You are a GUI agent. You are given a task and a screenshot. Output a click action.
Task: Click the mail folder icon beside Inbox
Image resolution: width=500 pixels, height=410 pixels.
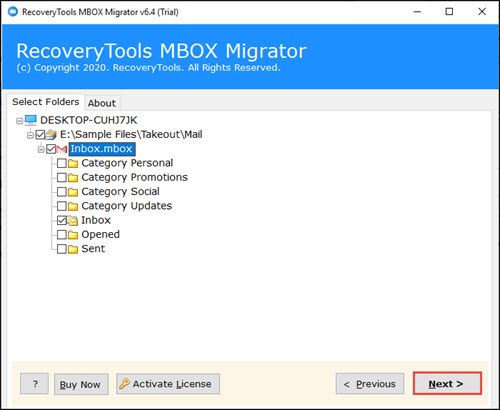[x=72, y=220]
